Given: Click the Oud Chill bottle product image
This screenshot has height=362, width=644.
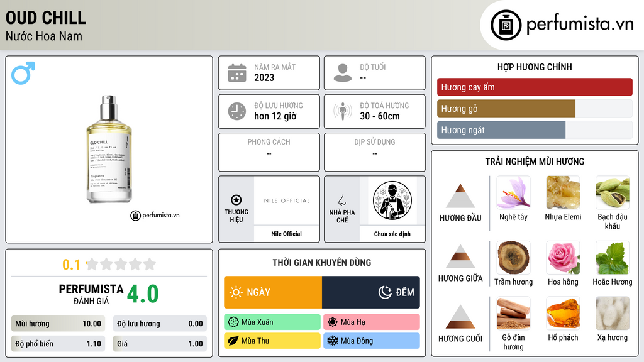Looking at the screenshot, I should [109, 149].
